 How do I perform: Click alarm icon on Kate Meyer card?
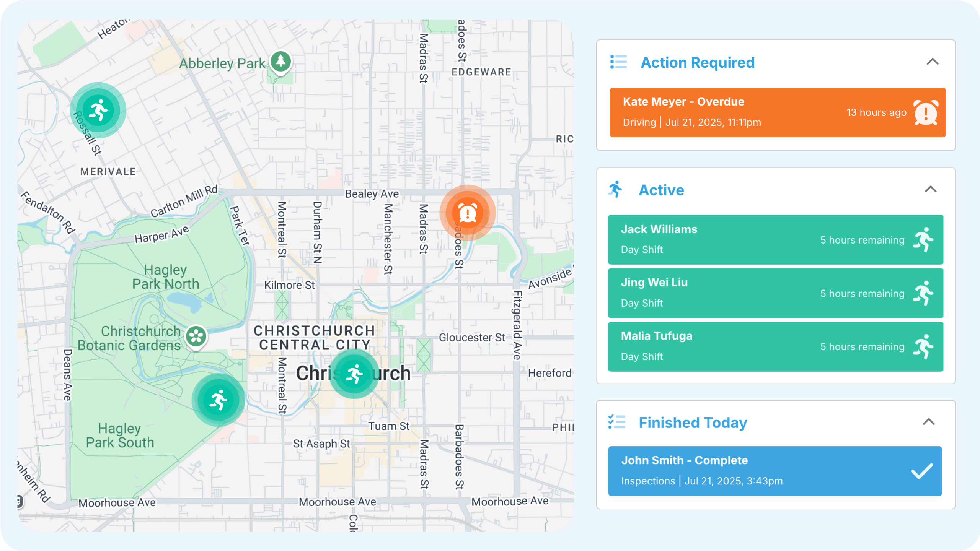pos(926,112)
